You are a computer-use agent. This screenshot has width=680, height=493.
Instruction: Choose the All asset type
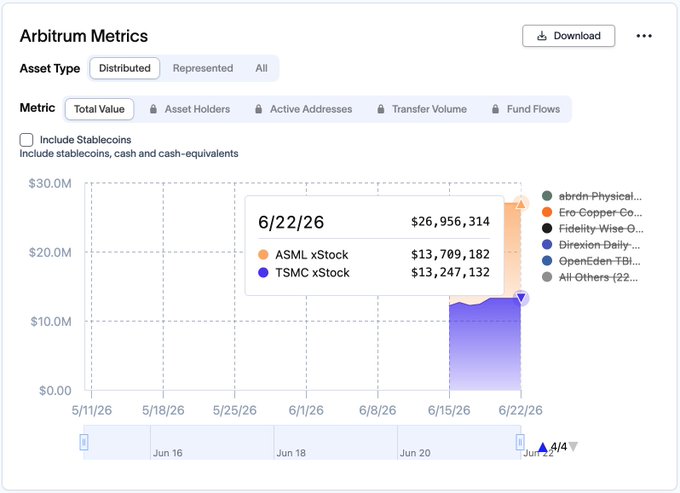click(x=261, y=68)
